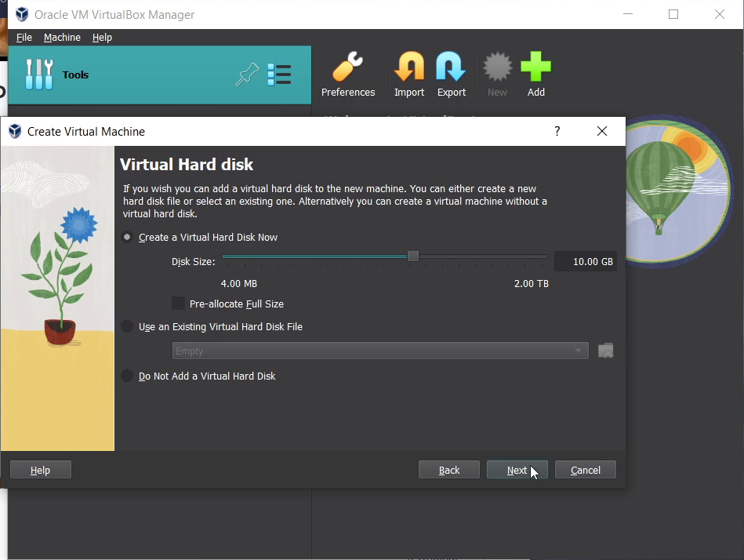Select Do Not Add a Virtual Hard Disk
The image size is (744, 560).
[x=128, y=376]
